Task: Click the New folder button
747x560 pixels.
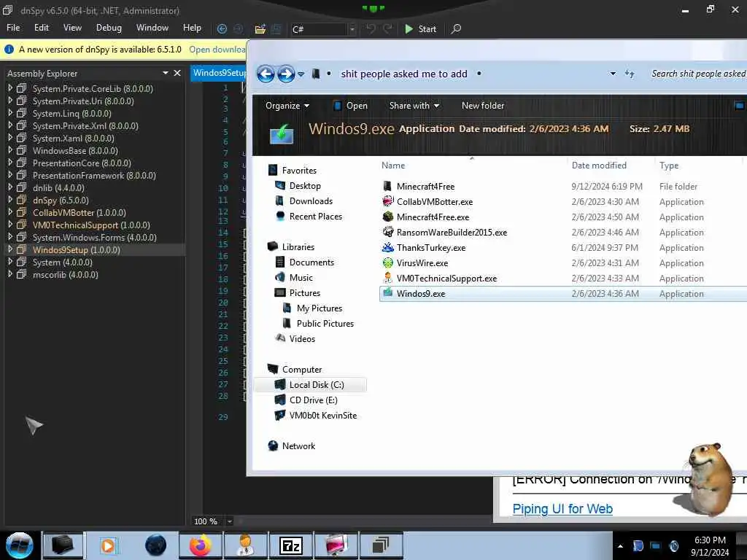Action: 483,106
